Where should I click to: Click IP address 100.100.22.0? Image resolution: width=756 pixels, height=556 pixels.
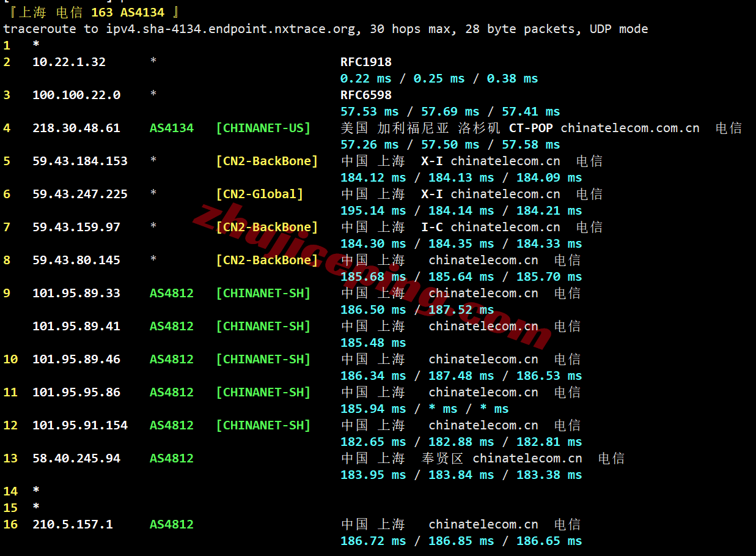pos(76,95)
